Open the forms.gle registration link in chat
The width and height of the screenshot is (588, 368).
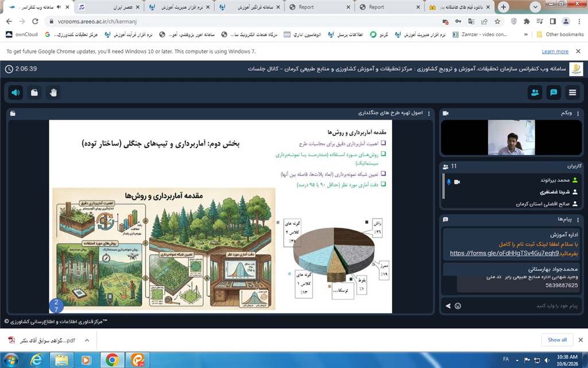pos(504,253)
